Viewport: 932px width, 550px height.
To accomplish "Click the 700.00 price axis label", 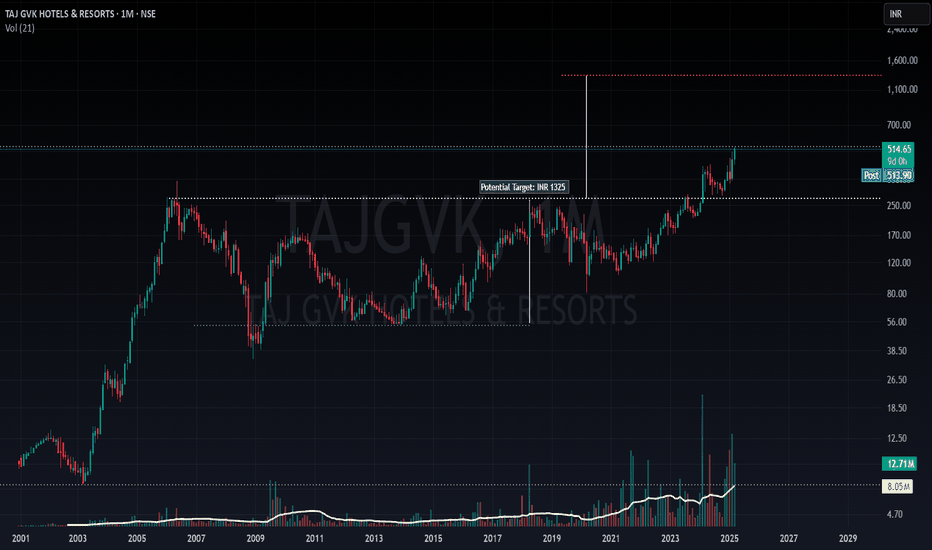I will point(899,125).
